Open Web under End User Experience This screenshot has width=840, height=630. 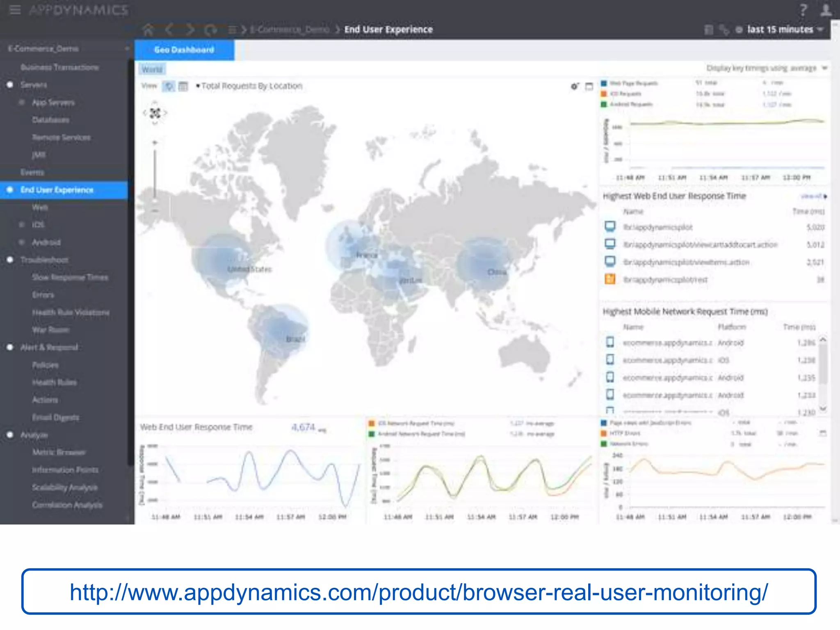tap(40, 208)
